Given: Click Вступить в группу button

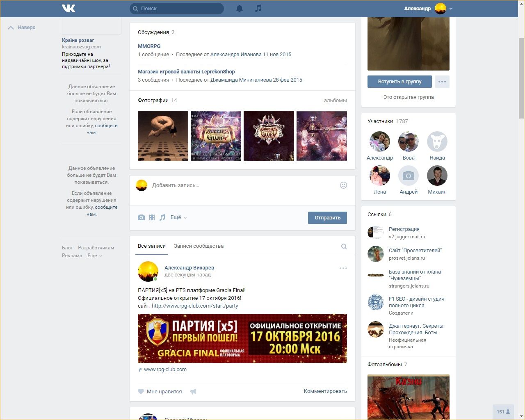Looking at the screenshot, I should tap(400, 82).
